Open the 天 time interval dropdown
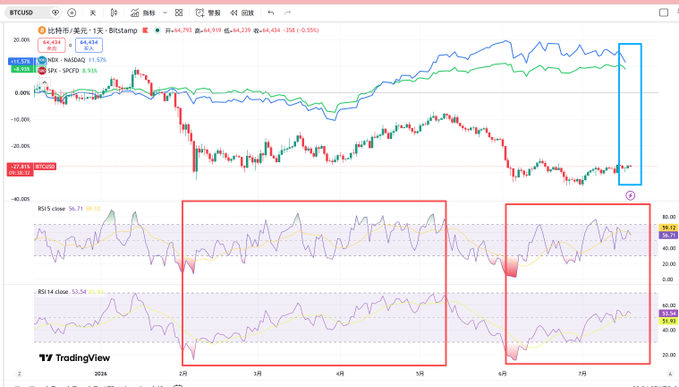Viewport: 679px width, 387px height. [93, 13]
